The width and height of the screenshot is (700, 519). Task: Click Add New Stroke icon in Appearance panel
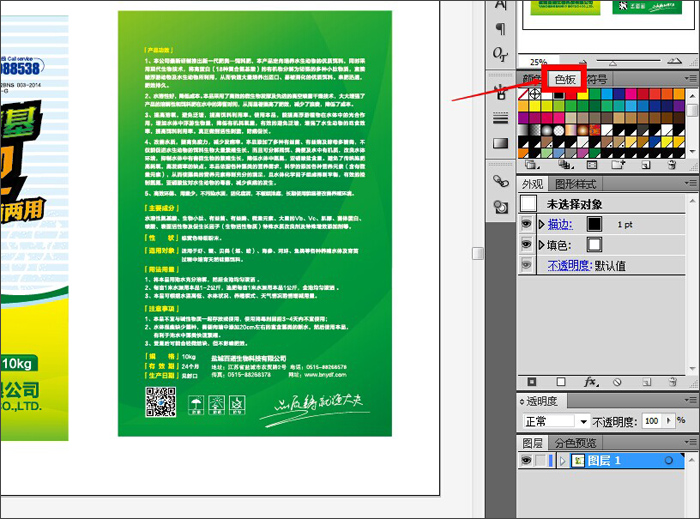pyautogui.click(x=532, y=382)
